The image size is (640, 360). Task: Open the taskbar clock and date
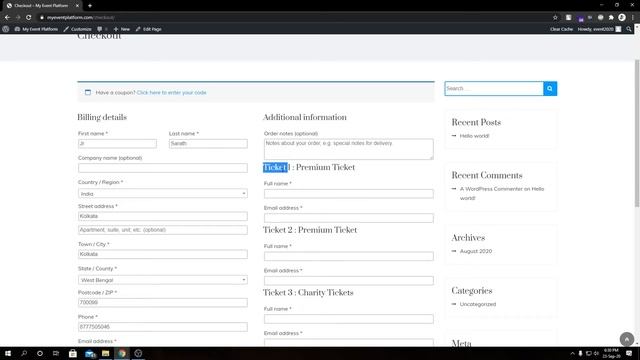coord(611,353)
